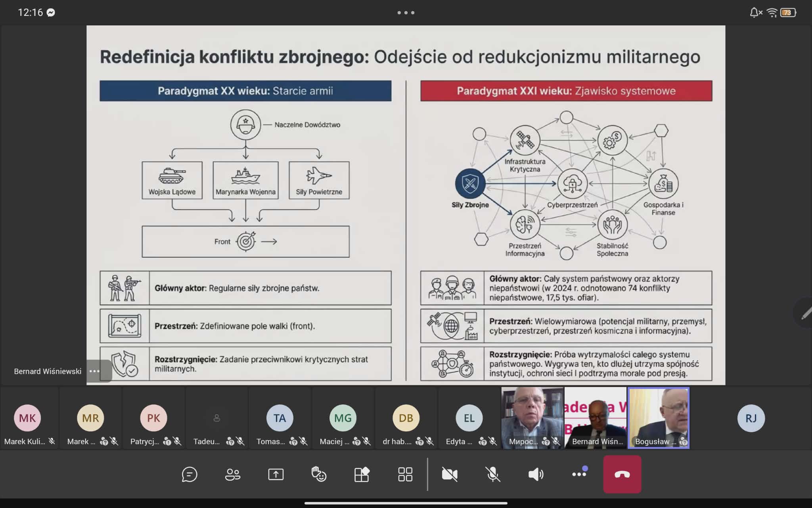
Task: Expand the top three-dot handle
Action: pyautogui.click(x=406, y=13)
